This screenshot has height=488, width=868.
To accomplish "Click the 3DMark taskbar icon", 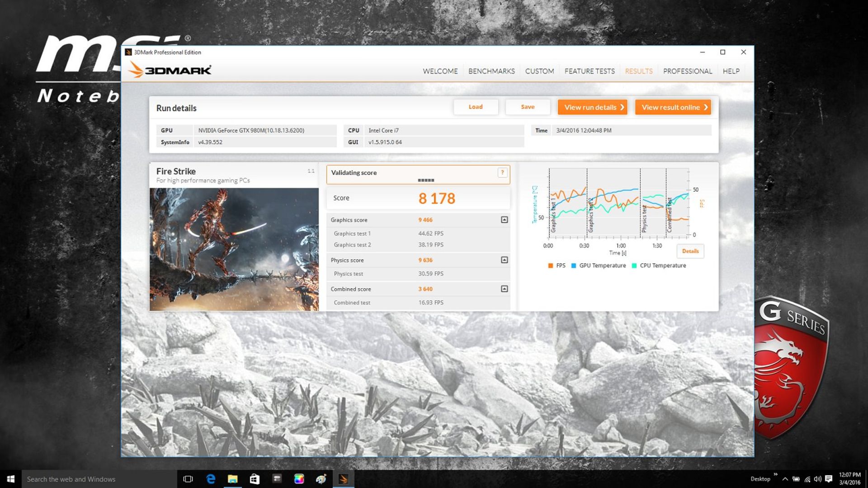I will 343,479.
